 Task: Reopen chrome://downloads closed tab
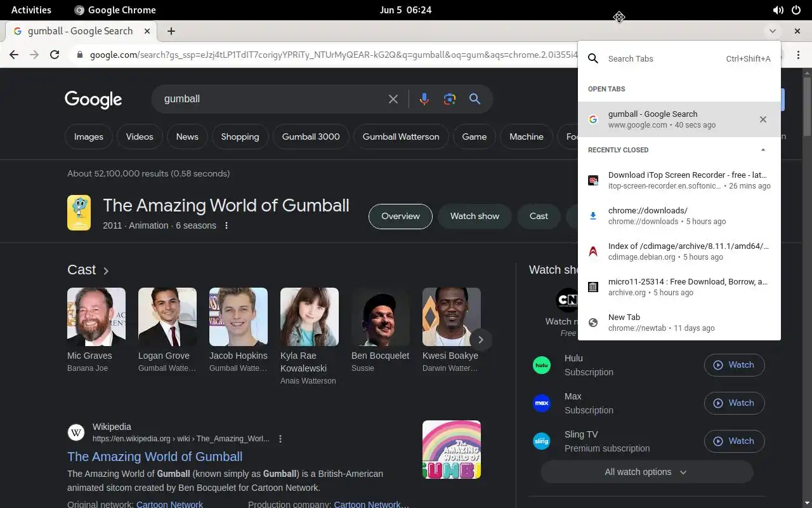679,216
